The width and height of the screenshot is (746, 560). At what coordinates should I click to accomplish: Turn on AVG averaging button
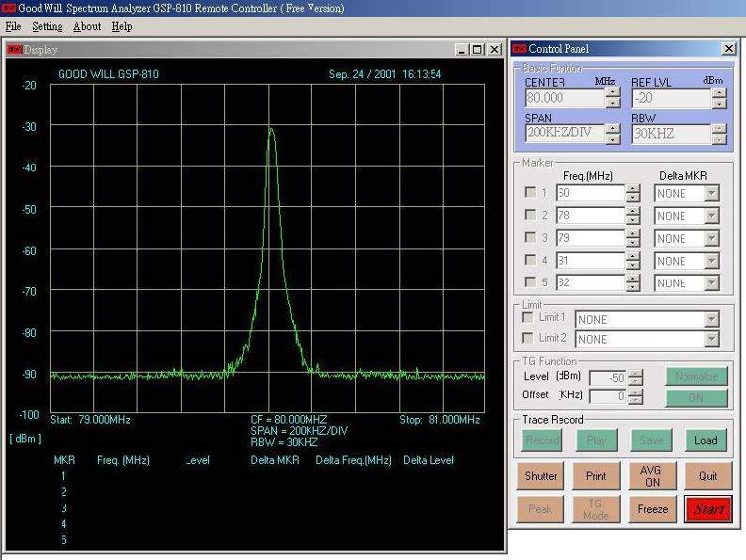652,476
